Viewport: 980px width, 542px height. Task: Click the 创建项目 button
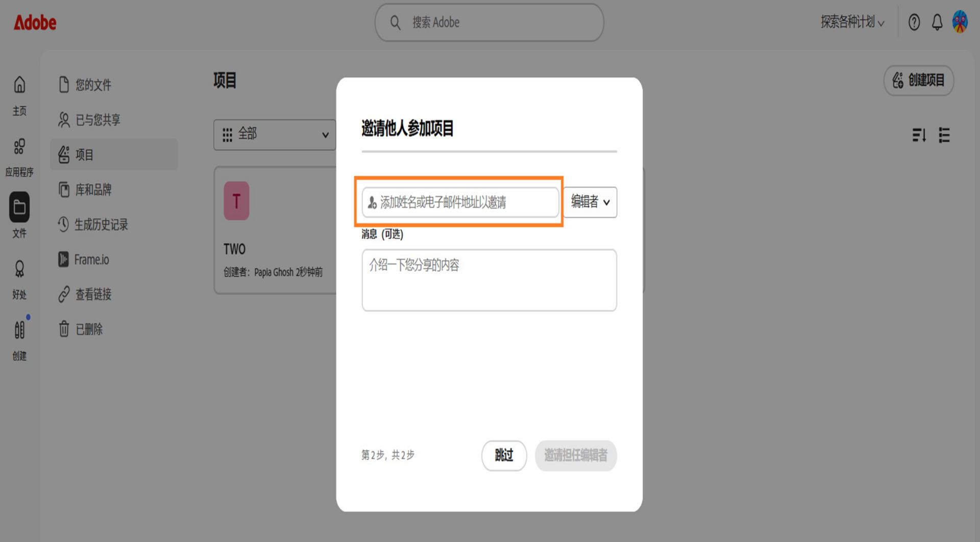[919, 80]
